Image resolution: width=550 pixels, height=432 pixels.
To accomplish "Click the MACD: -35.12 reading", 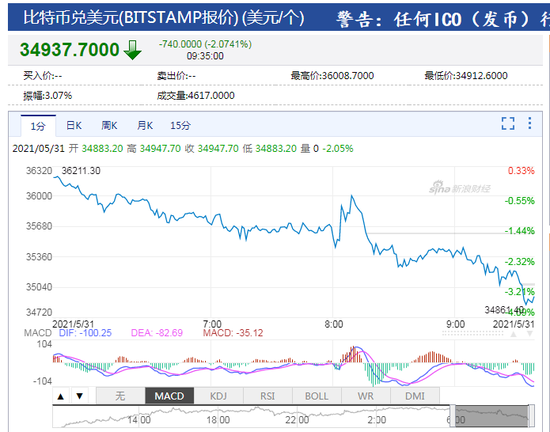I will [x=233, y=333].
